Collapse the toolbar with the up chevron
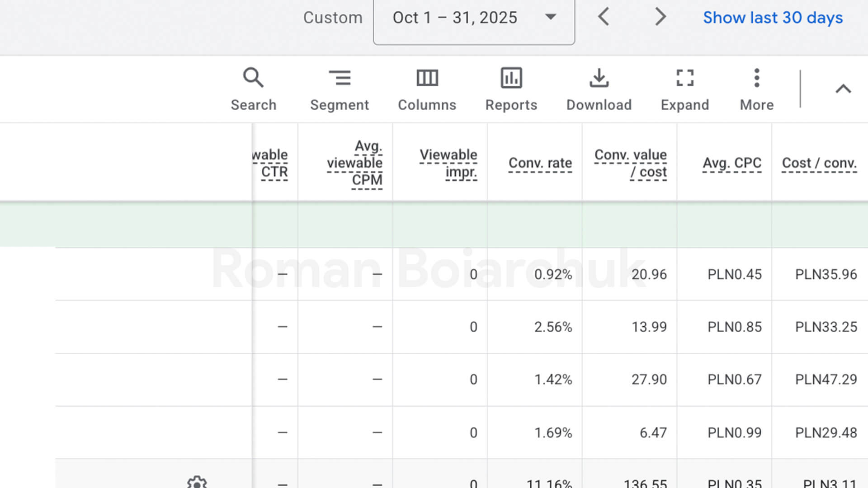The image size is (868, 488). pos(843,89)
